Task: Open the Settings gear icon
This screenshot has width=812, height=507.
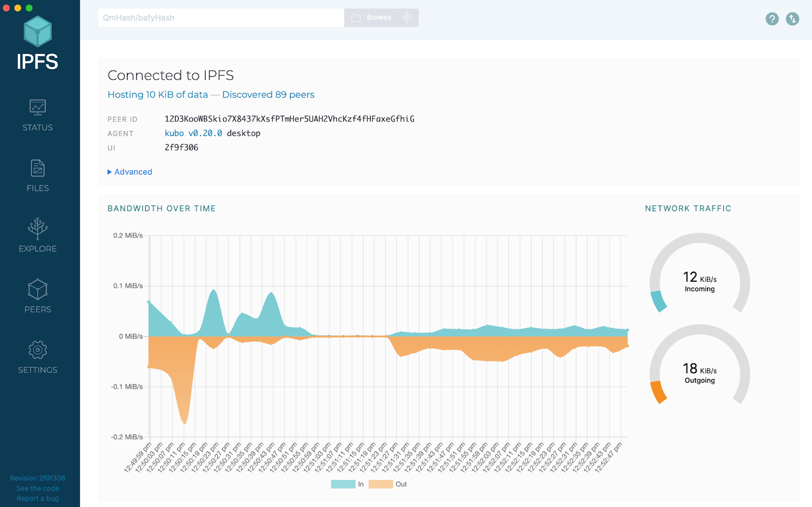Action: 38,350
